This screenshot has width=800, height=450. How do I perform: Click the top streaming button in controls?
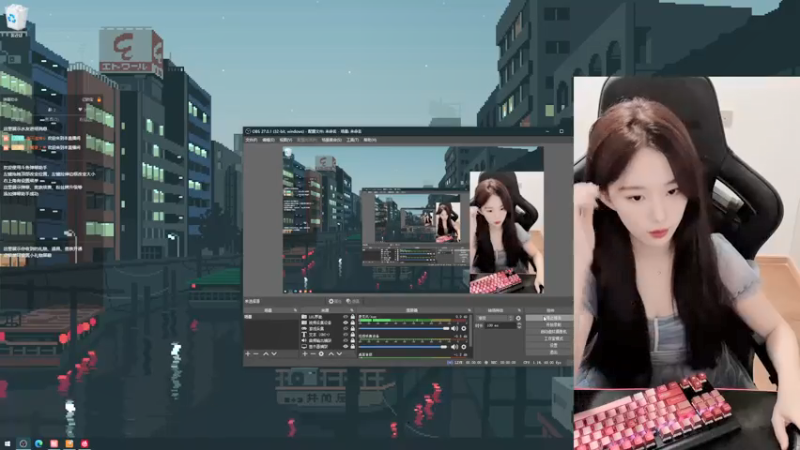(x=549, y=318)
